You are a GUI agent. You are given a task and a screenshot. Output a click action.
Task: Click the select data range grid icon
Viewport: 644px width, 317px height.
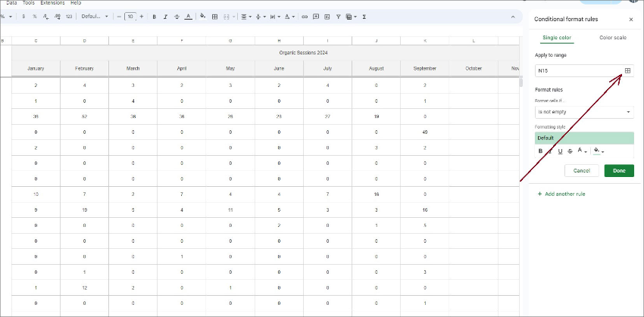pyautogui.click(x=627, y=70)
